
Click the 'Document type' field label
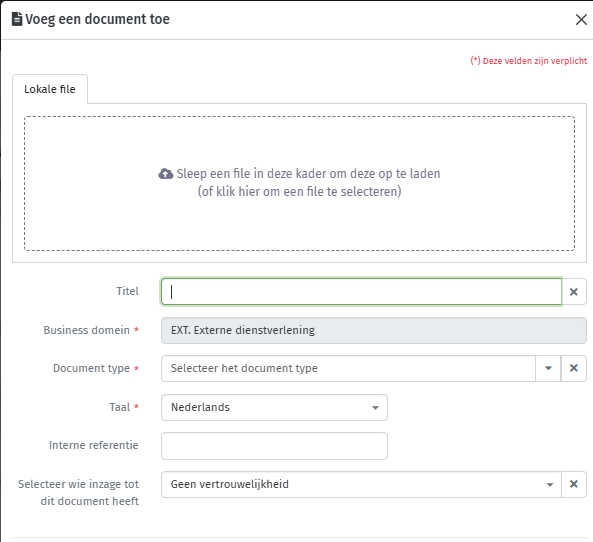[x=91, y=368]
